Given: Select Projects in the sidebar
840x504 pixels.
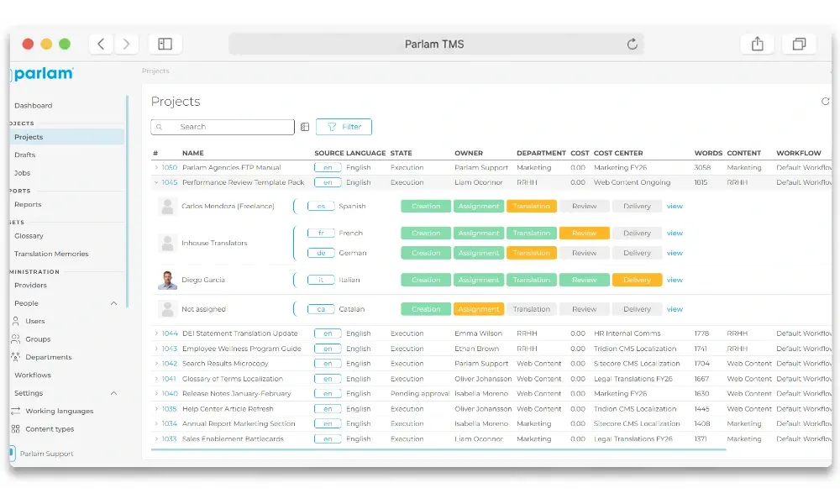Looking at the screenshot, I should click(x=67, y=137).
